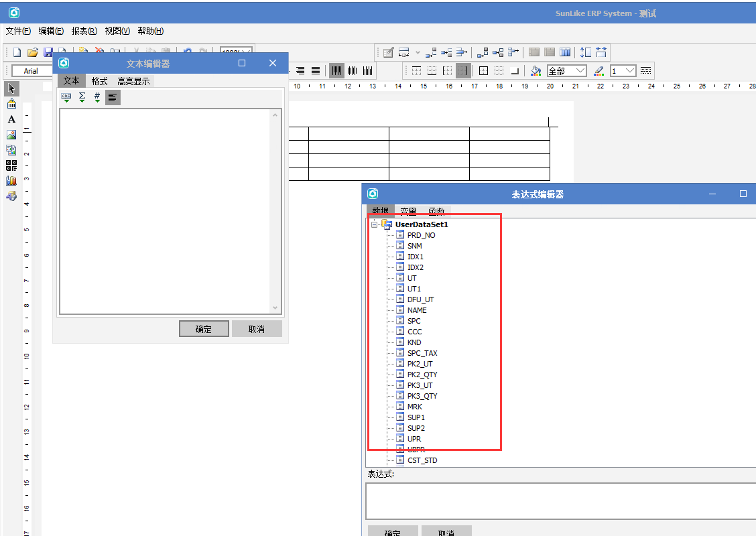Select the SUP1 field
Viewport: 756px width, 536px height.
416,417
